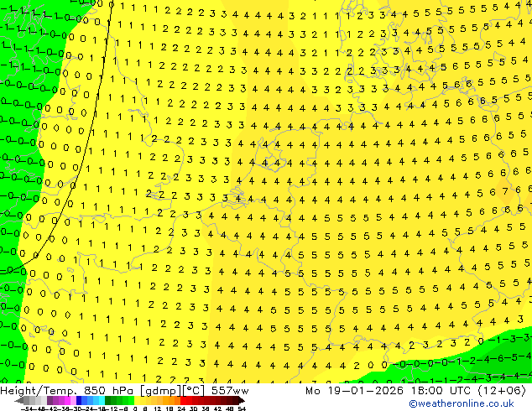Pick the magenta cell in the temperature color scale
The height and width of the screenshot is (411, 532).
pyautogui.click(x=67, y=400)
